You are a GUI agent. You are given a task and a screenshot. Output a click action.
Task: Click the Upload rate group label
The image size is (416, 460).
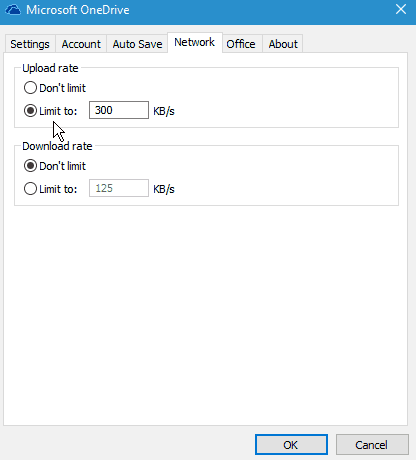(50, 68)
